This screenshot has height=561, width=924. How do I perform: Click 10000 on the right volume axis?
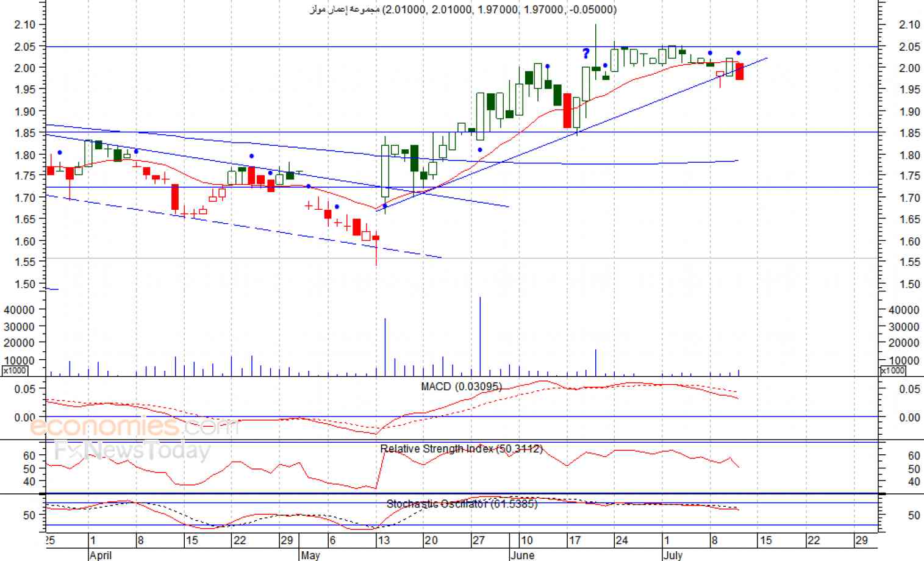904,361
